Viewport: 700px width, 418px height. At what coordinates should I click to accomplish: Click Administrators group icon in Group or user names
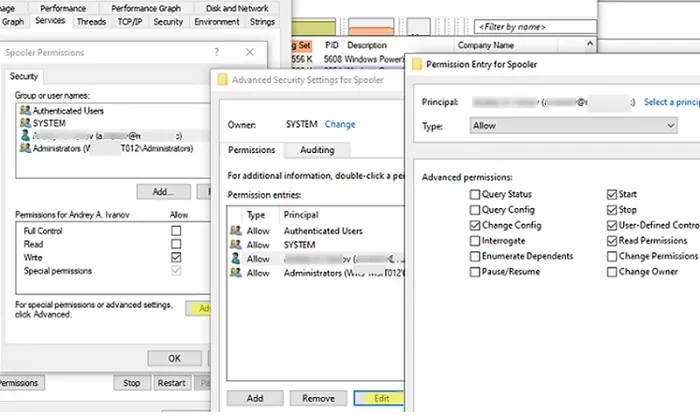point(24,147)
